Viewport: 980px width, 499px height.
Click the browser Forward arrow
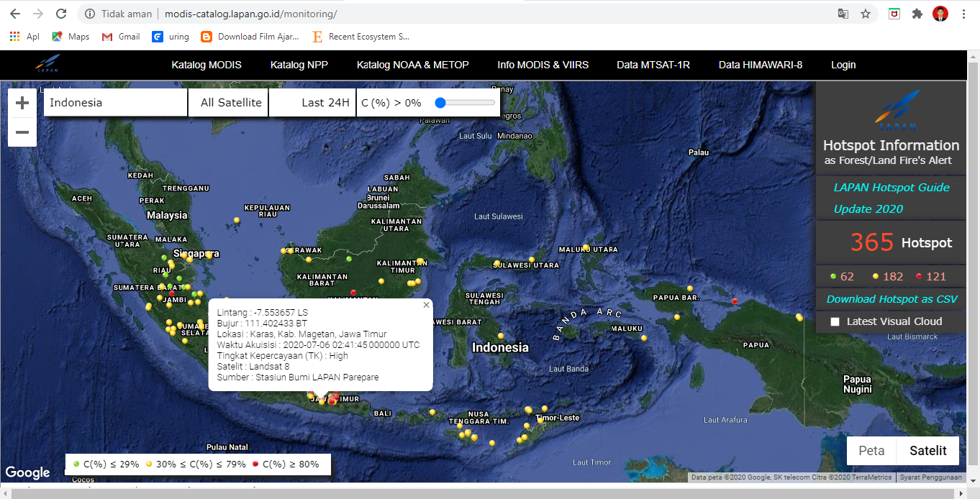pos(38,14)
